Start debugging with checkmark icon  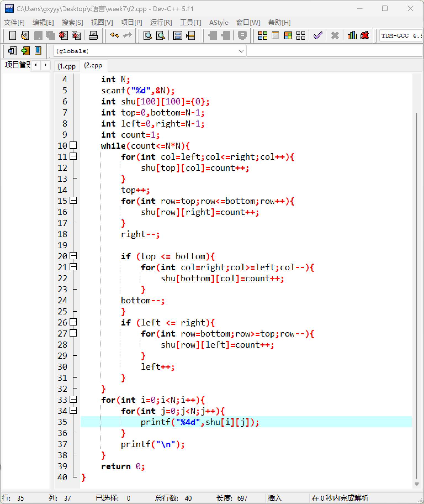[x=318, y=35]
